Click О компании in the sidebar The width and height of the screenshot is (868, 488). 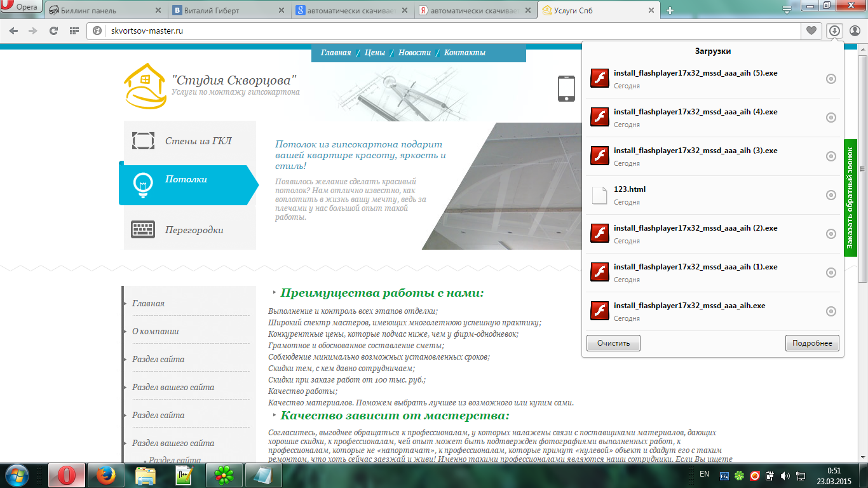tap(156, 332)
